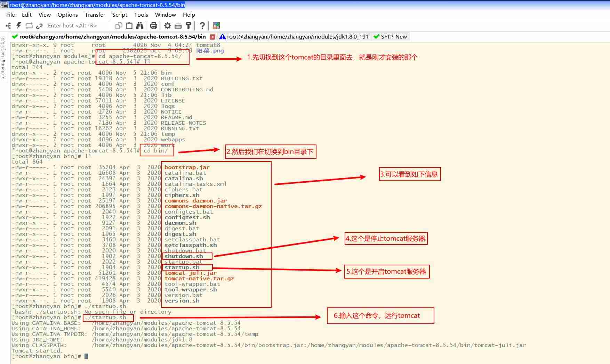Open Session Options gear icon
Screen dimensions: 610x364
pyautogui.click(x=168, y=26)
